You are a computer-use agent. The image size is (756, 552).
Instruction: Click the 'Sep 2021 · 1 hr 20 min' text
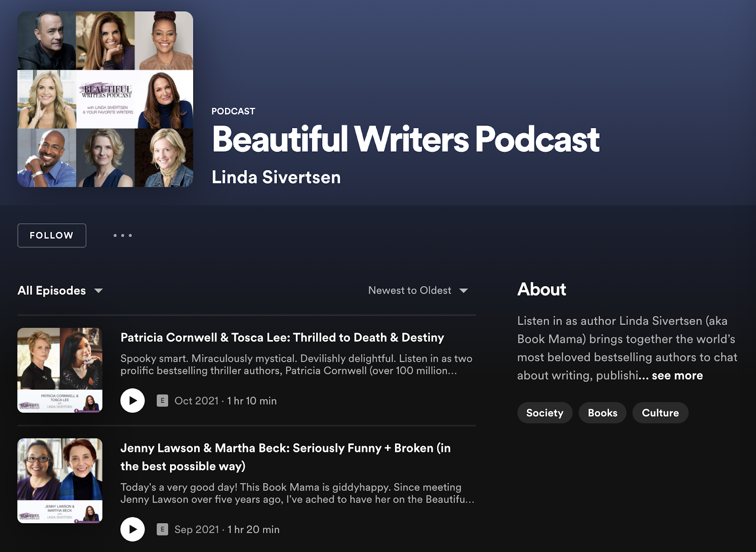pos(227,529)
